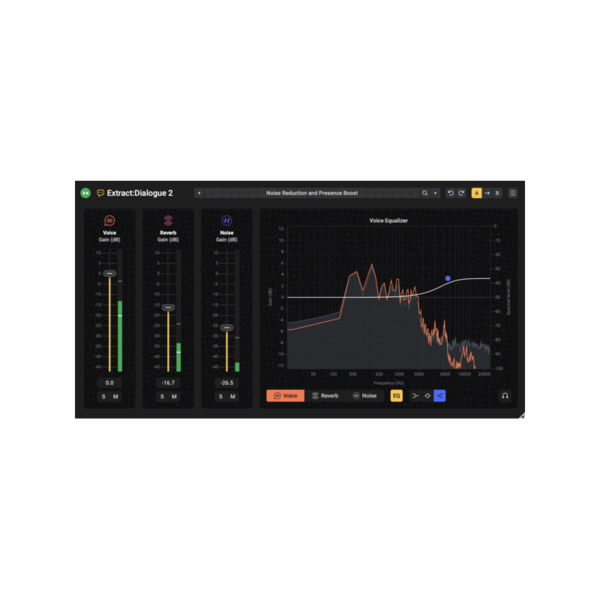The image size is (600, 600).
Task: Click the yellow speech bubble Extract:Dialogue logo
Action: (x=100, y=193)
